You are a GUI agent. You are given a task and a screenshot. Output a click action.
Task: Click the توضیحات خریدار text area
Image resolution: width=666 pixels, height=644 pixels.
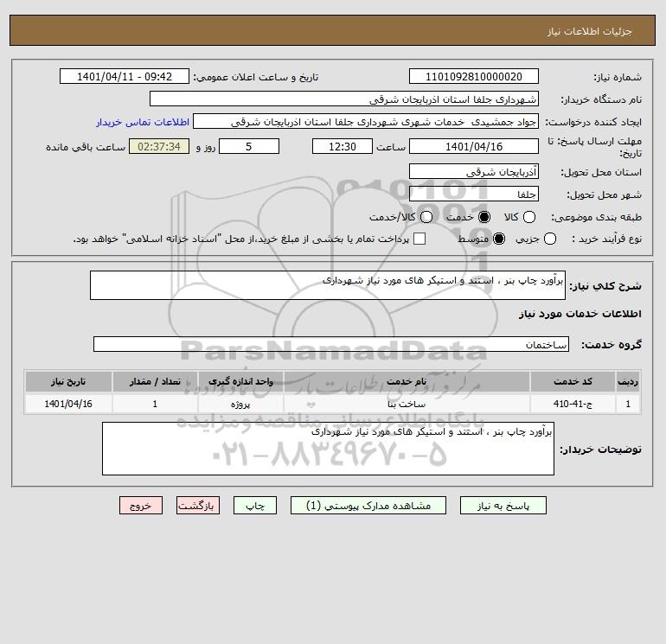click(x=328, y=449)
